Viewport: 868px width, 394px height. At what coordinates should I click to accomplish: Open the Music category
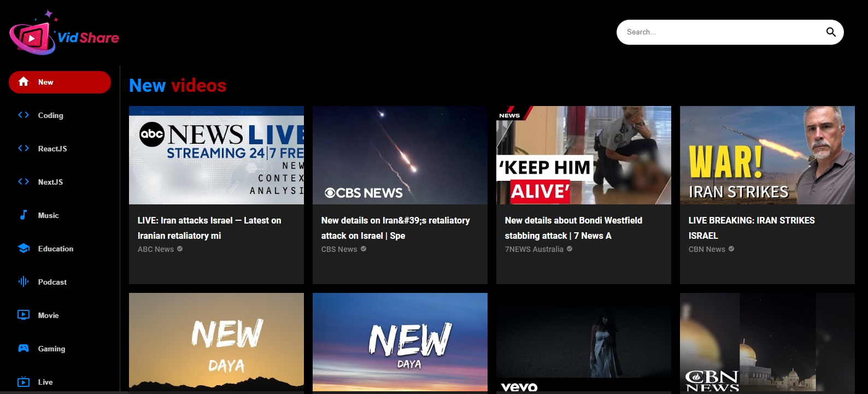coord(60,215)
